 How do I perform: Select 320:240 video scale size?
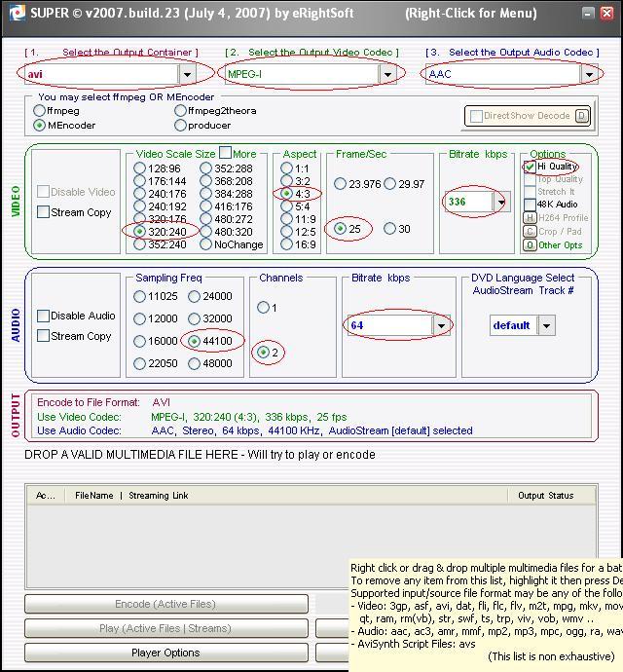click(x=139, y=232)
